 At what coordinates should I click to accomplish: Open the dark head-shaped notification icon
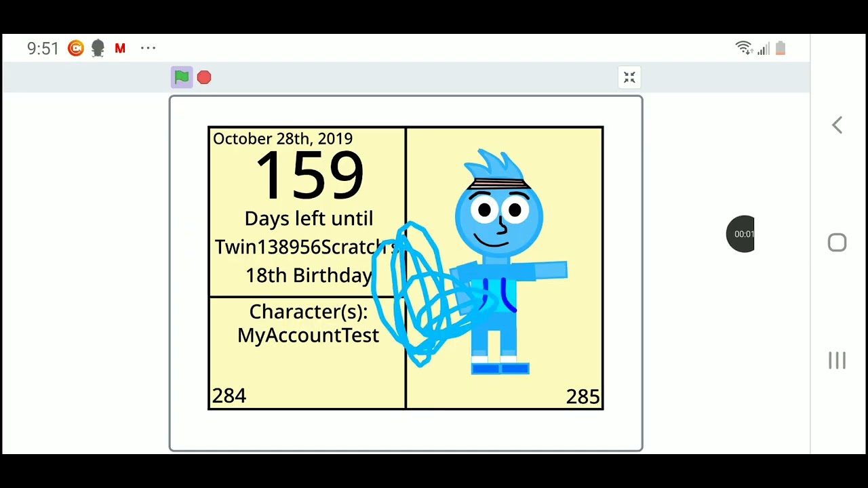[x=98, y=48]
